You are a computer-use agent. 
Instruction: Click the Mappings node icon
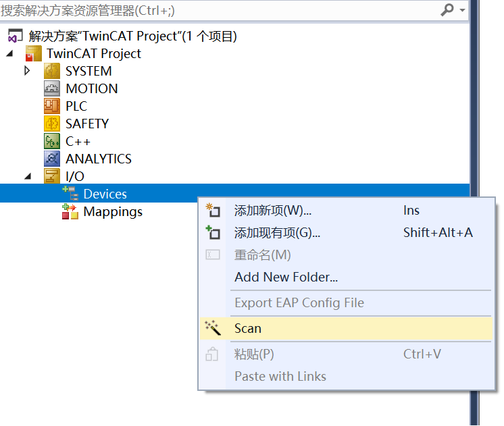(x=70, y=211)
